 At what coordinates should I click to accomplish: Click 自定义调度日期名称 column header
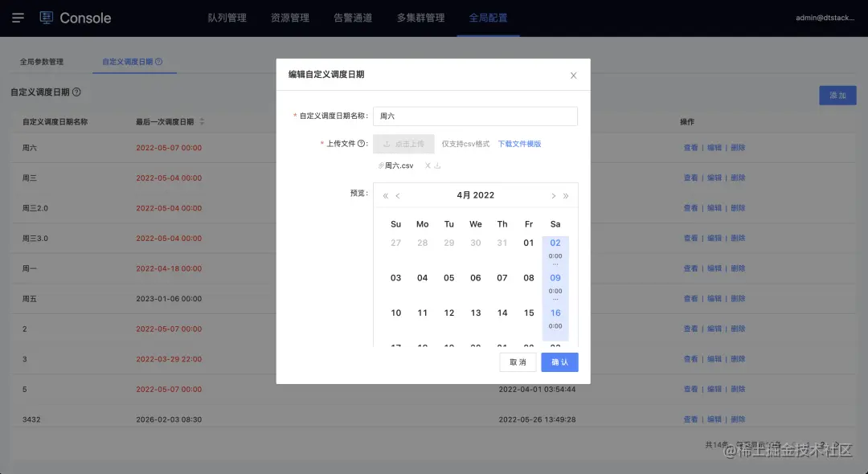tap(55, 121)
